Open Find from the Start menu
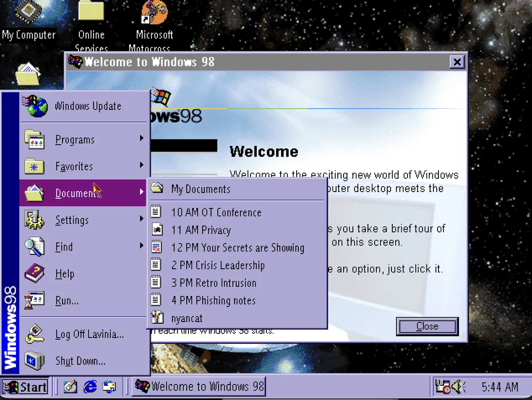 click(x=83, y=247)
